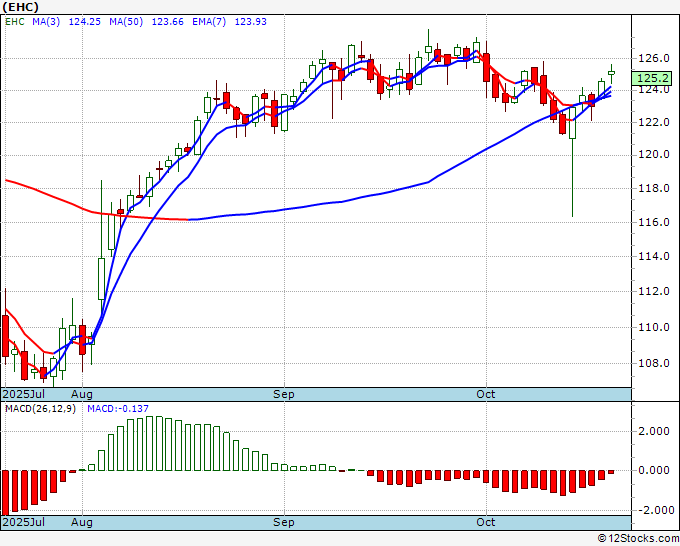680x546 pixels.
Task: Click the first red MACD bar in July
Action: (x=5, y=492)
